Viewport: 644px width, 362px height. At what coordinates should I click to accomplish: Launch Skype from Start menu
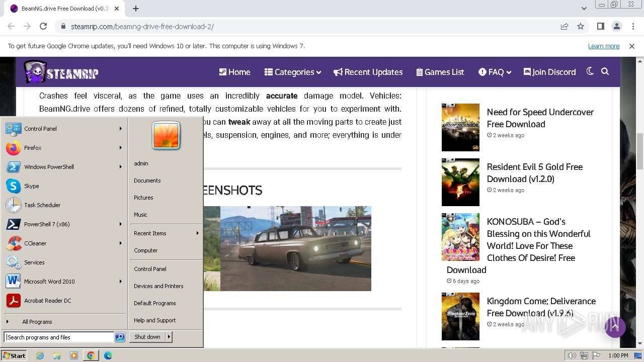(x=64, y=186)
